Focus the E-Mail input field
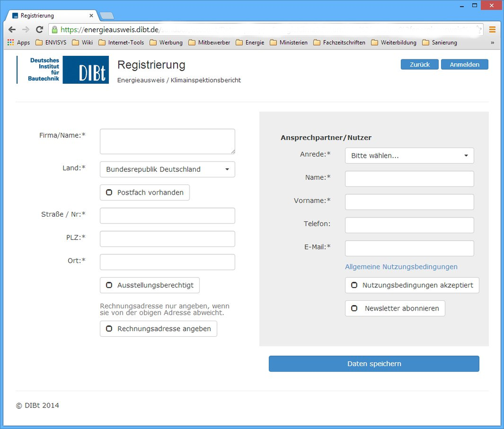The image size is (504, 429). (409, 248)
